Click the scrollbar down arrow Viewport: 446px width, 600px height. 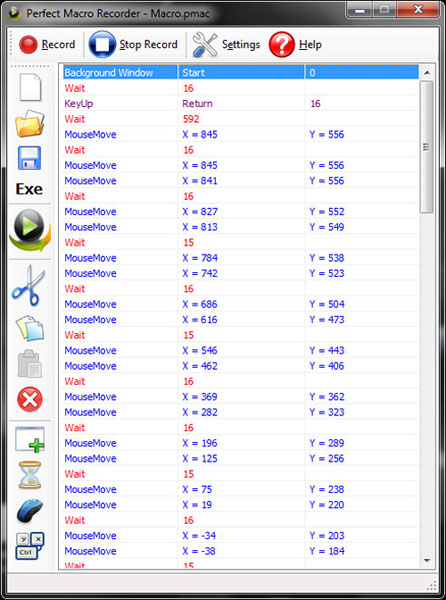427,561
